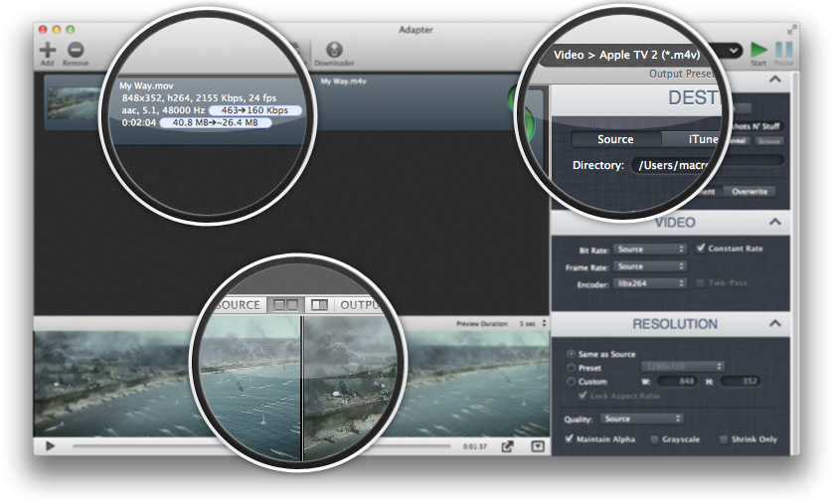Enable the Grayscale checkbox

click(x=654, y=439)
